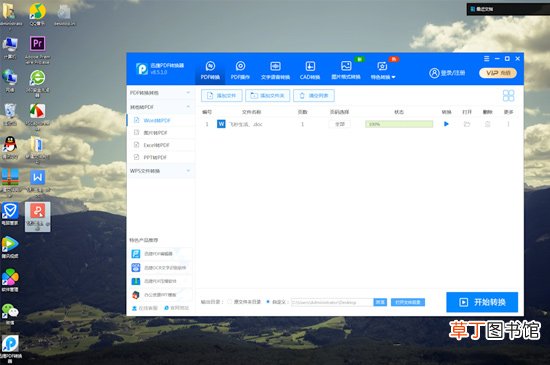This screenshot has width=550, height=365.
Task: Select Word转PDF in sidebar
Action: tap(160, 120)
